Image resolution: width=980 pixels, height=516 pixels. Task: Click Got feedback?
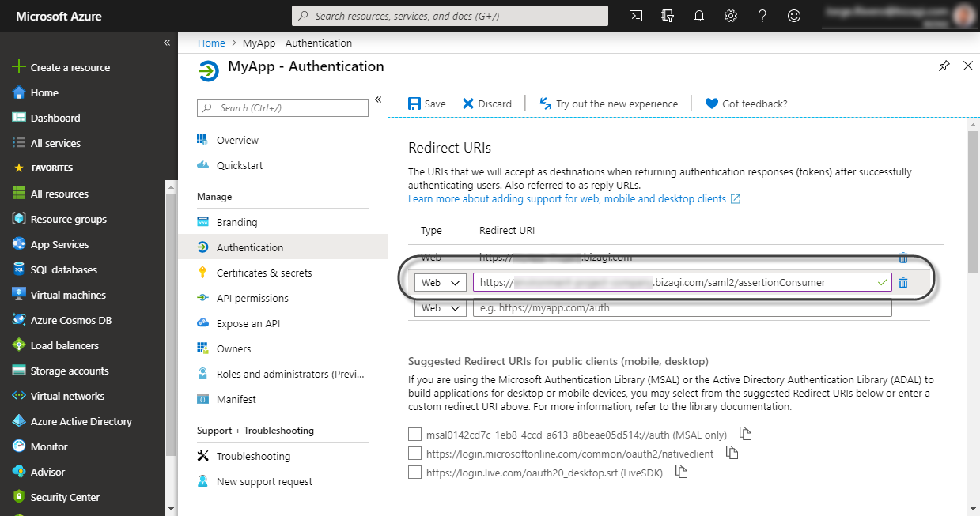[746, 104]
